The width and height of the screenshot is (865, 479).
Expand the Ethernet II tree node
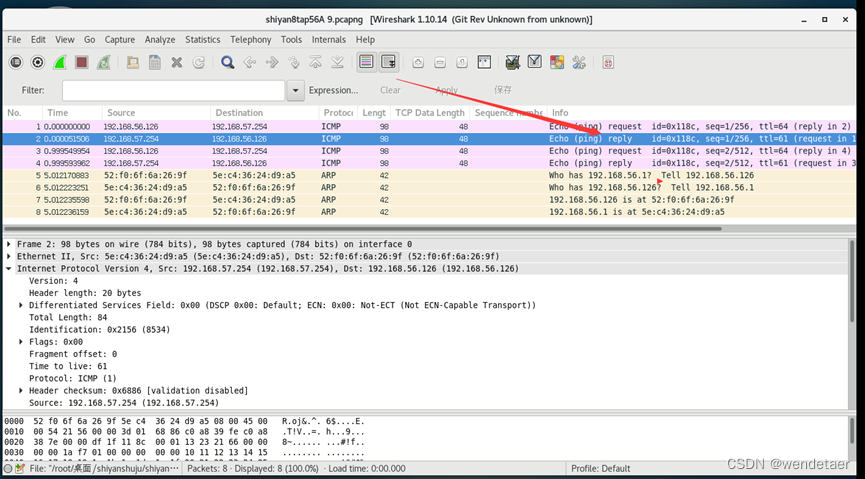[x=9, y=256]
